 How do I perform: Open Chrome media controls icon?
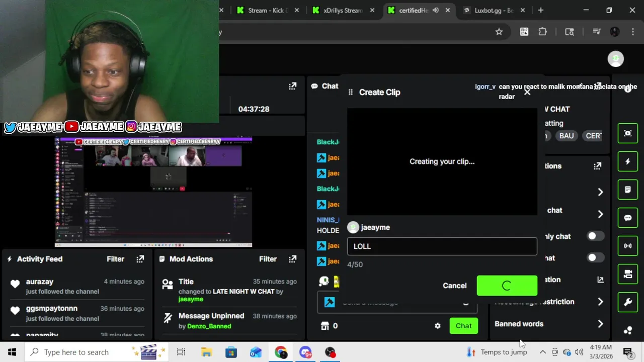[x=596, y=32]
